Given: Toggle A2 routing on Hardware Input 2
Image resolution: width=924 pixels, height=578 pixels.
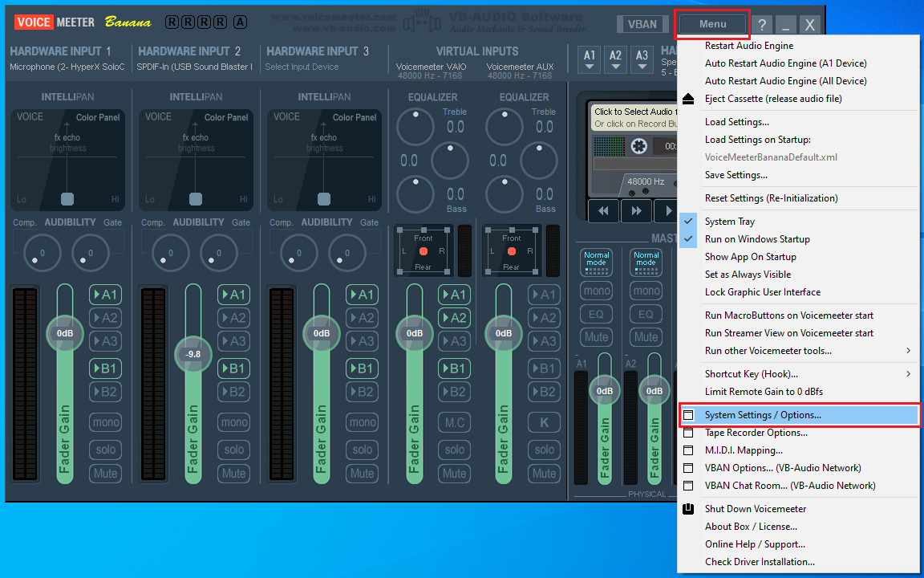Looking at the screenshot, I should pos(234,318).
